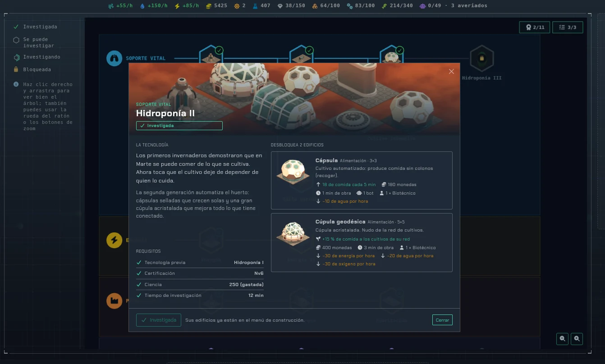
Task: Open the locked Hidroponía III node
Action: click(481, 58)
